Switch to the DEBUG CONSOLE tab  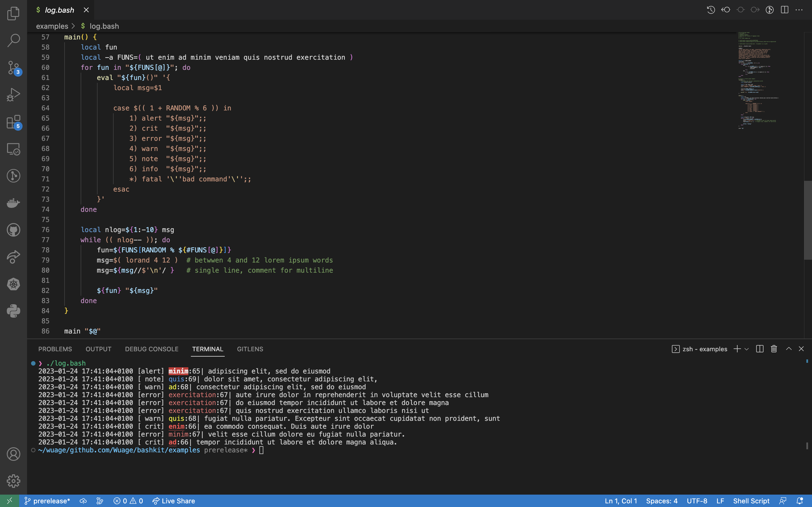pyautogui.click(x=152, y=349)
